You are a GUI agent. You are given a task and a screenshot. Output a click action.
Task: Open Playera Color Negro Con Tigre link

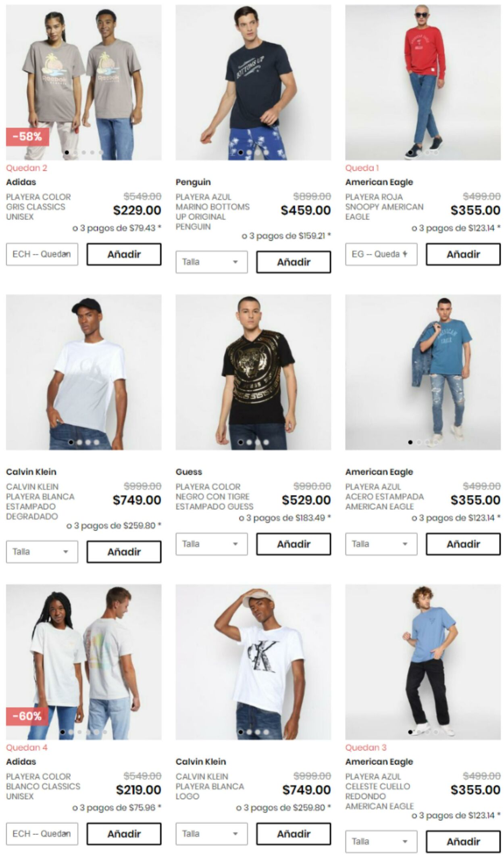pyautogui.click(x=215, y=496)
